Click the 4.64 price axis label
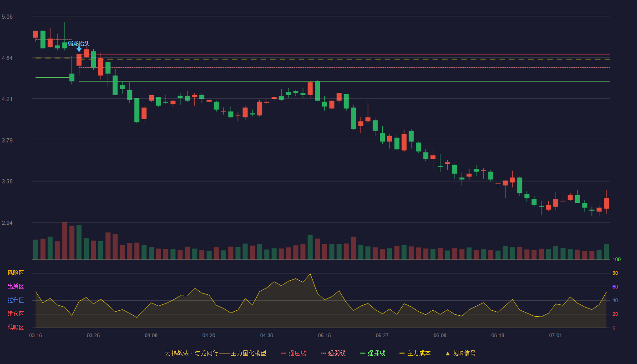Image resolution: width=637 pixels, height=364 pixels. [x=7, y=58]
